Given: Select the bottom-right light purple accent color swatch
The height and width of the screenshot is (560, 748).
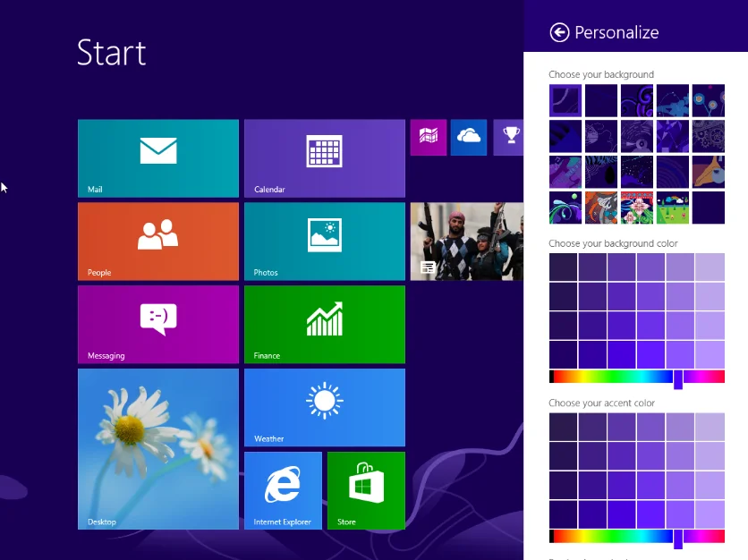Looking at the screenshot, I should click(x=710, y=514).
